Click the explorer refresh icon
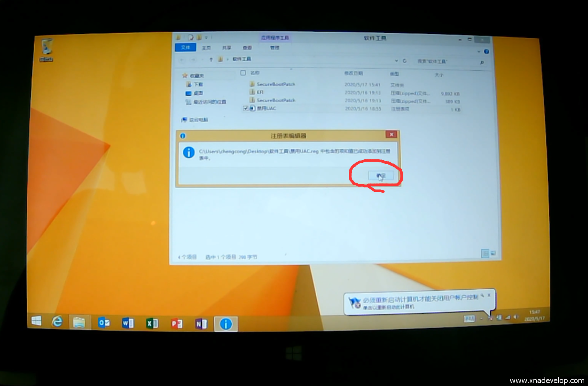Screen dimensions: 588x386 404,61
